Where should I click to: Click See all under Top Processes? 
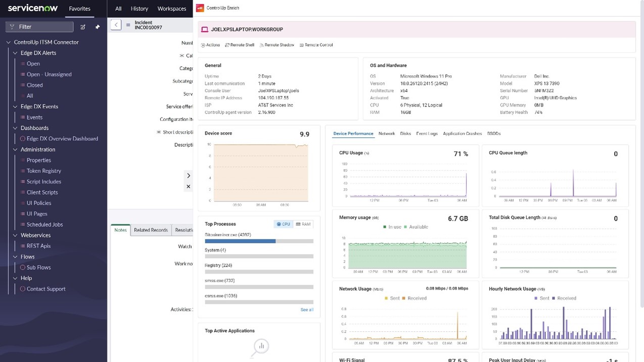(307, 309)
